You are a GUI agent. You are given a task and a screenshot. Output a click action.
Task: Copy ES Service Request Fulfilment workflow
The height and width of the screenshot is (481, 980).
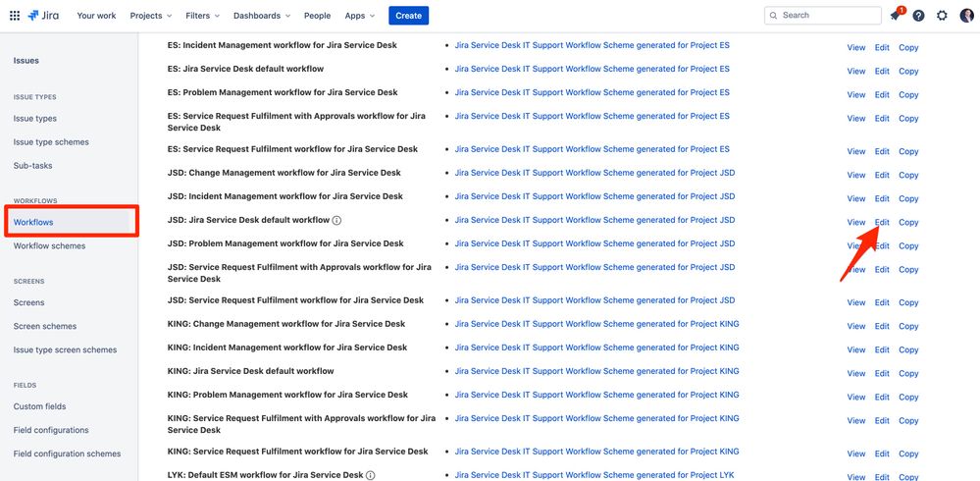908,151
